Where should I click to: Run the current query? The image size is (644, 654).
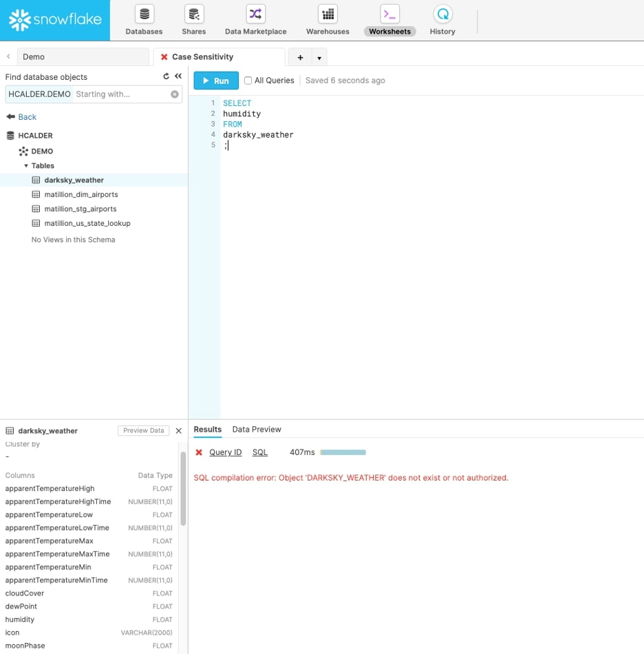click(216, 81)
